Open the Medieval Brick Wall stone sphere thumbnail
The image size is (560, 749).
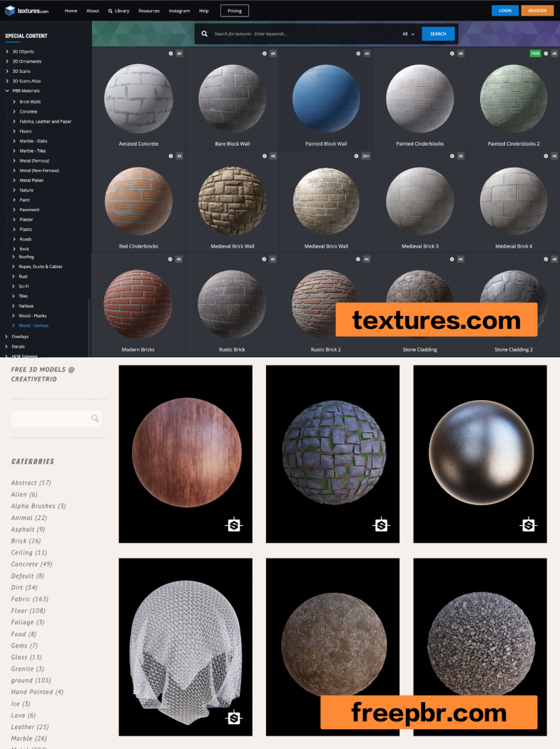[x=232, y=201]
